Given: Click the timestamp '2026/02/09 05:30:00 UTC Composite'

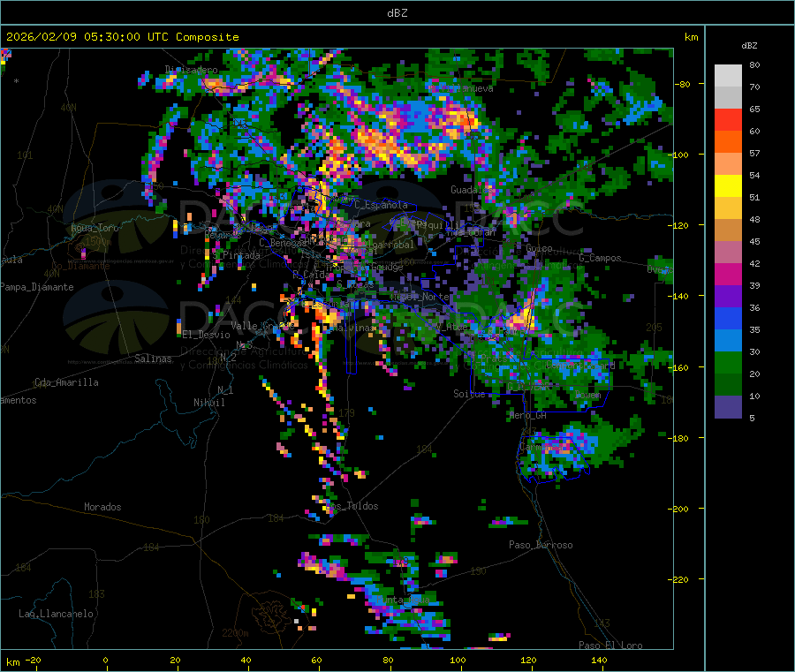Looking at the screenshot, I should click(122, 37).
